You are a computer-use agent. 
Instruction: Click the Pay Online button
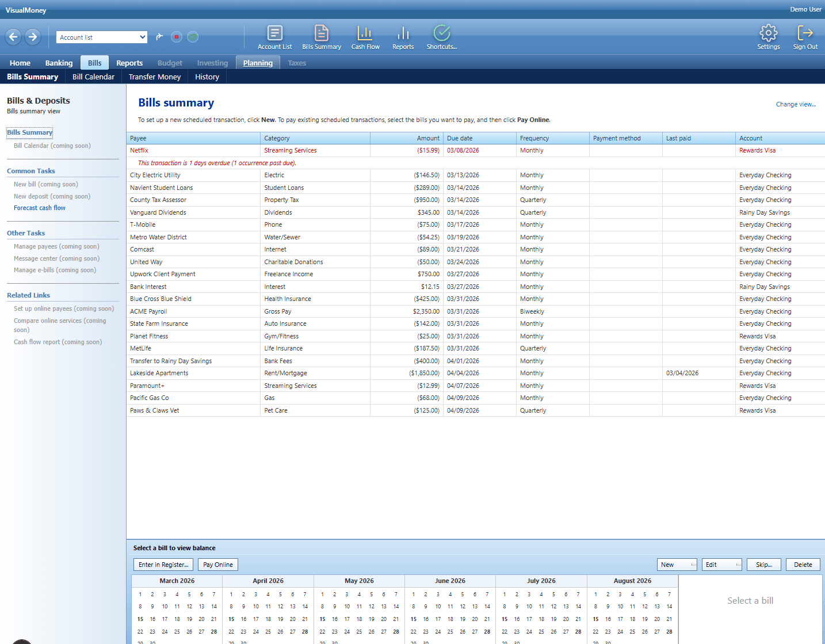click(217, 565)
